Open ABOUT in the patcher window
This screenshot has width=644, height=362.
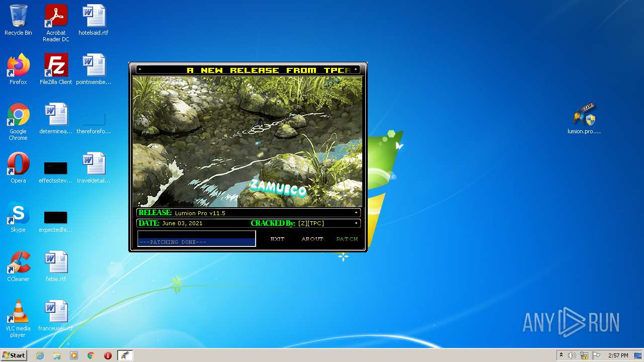pyautogui.click(x=312, y=239)
